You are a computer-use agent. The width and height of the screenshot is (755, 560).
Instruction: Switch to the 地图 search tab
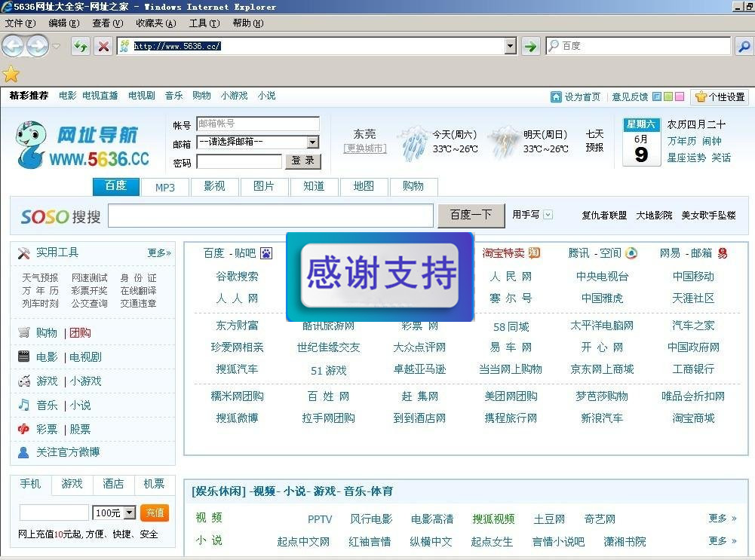(364, 187)
